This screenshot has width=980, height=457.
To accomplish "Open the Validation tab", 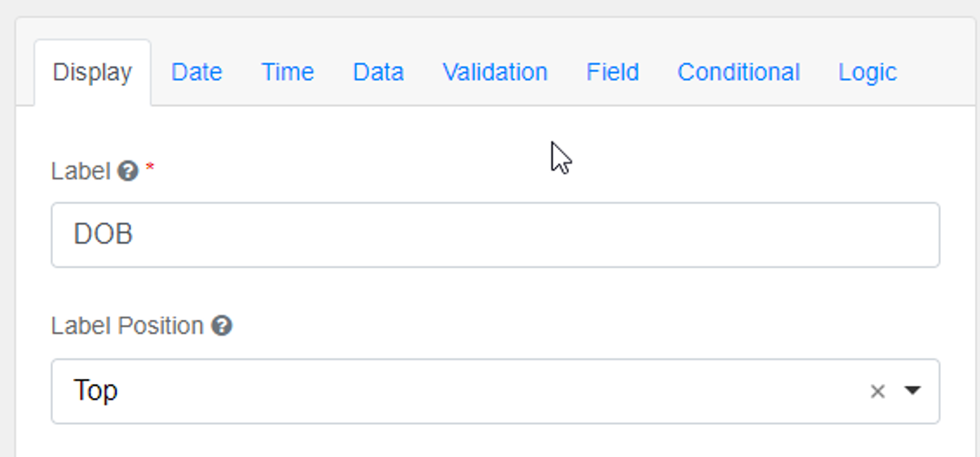I will pyautogui.click(x=494, y=72).
